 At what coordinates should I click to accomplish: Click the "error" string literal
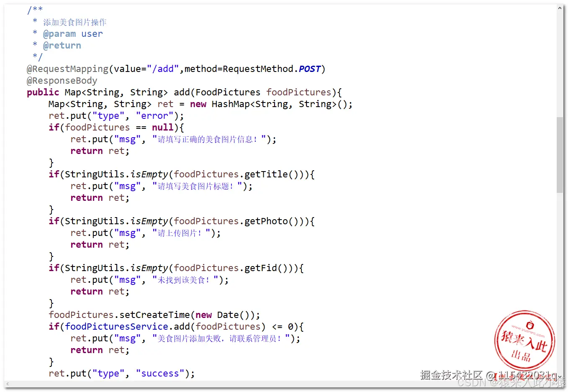pyautogui.click(x=155, y=116)
